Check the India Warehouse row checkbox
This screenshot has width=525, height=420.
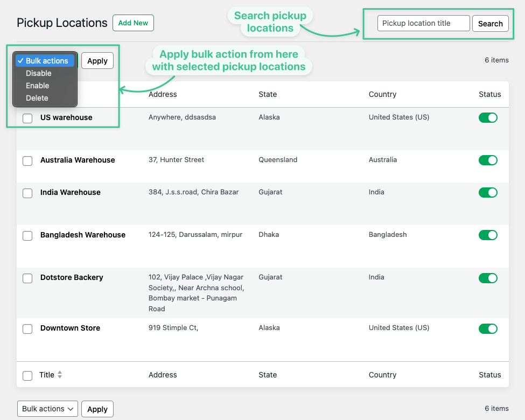coord(27,193)
